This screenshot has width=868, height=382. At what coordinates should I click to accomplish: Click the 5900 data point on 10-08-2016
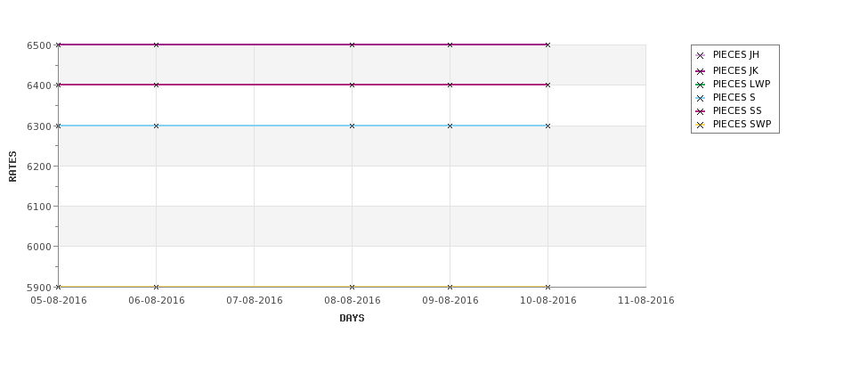pos(548,287)
